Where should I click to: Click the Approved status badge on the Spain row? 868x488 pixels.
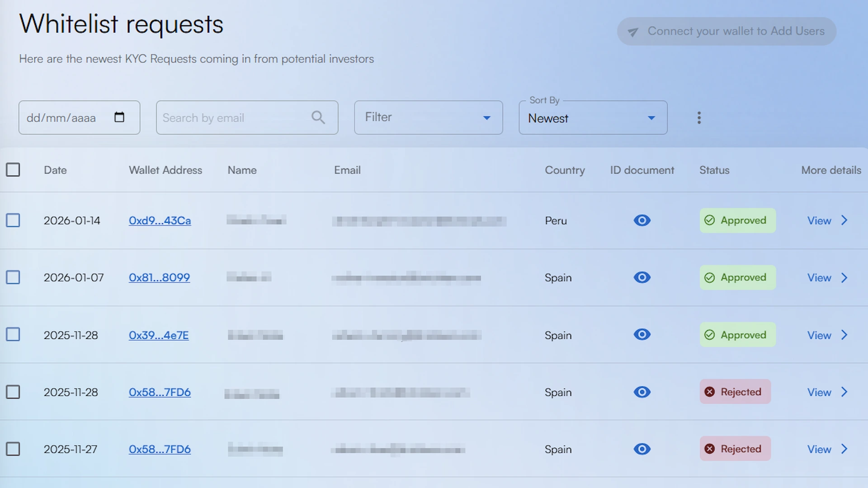[x=737, y=277]
